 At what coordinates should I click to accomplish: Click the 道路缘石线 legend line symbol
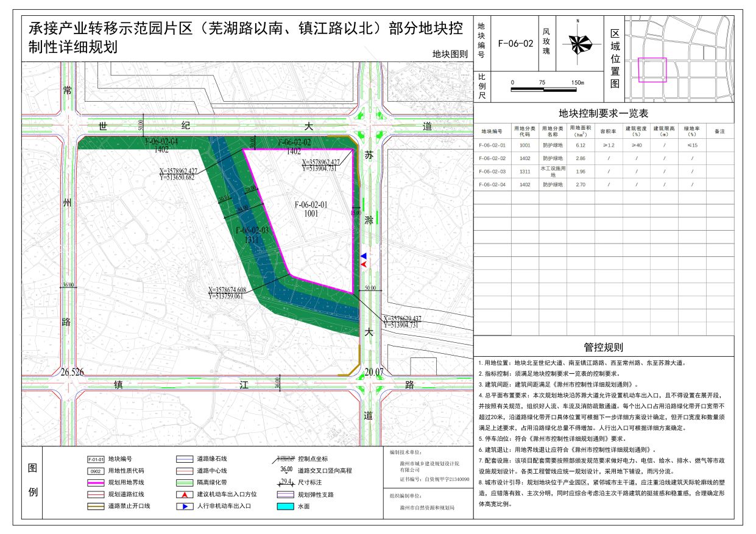click(185, 459)
